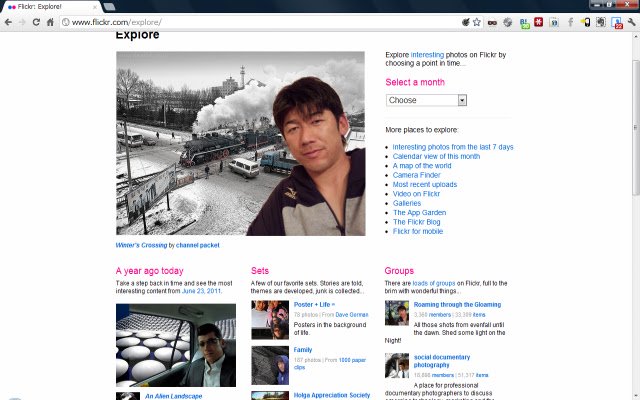
Task: Open the 'interesting' photos link
Action: pyautogui.click(x=427, y=55)
